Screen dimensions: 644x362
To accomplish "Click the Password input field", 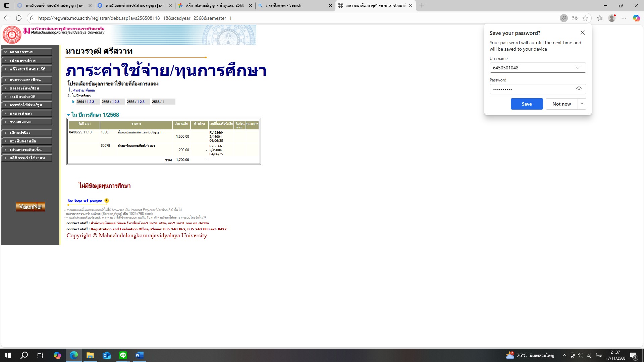I will pyautogui.click(x=532, y=89).
